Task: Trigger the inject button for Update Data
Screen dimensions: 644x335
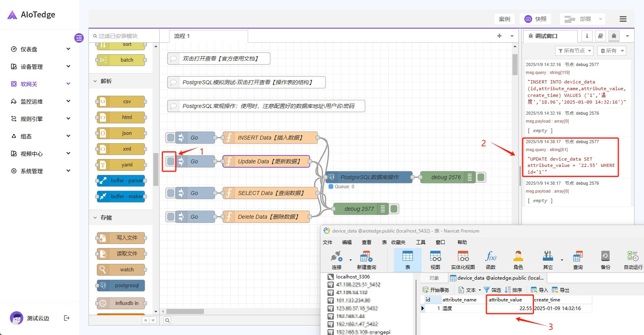Action: (x=171, y=161)
